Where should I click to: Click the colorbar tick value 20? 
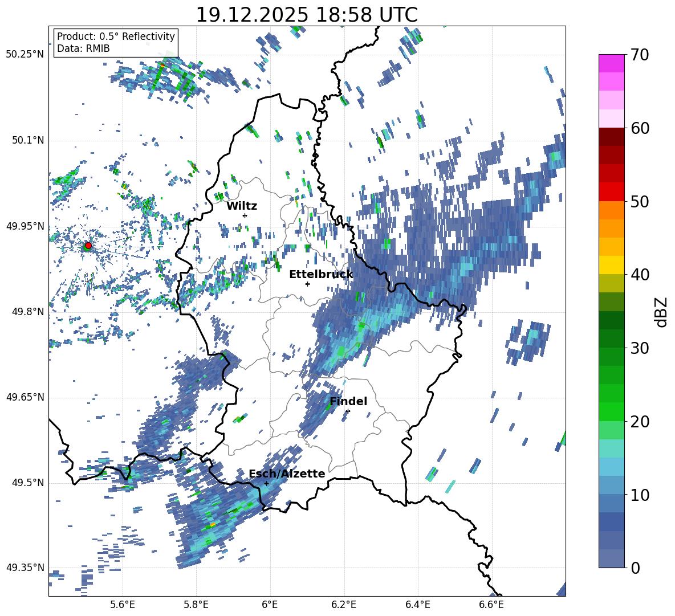click(640, 421)
